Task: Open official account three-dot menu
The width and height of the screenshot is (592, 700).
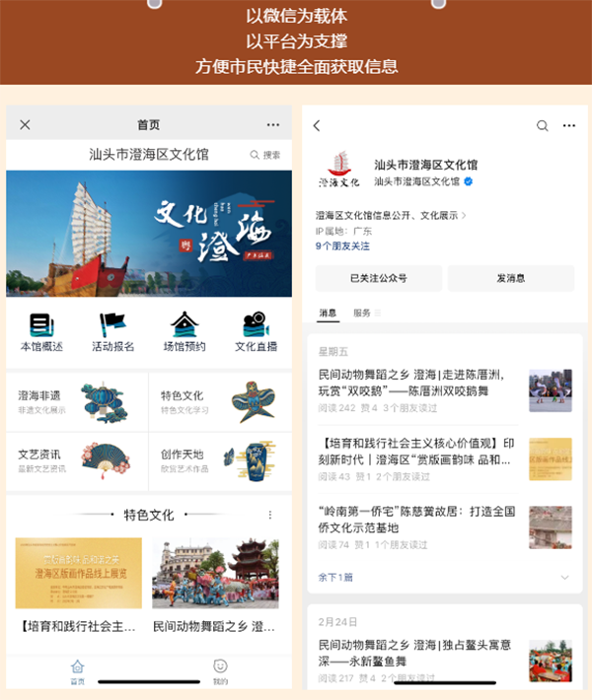Action: (x=569, y=126)
